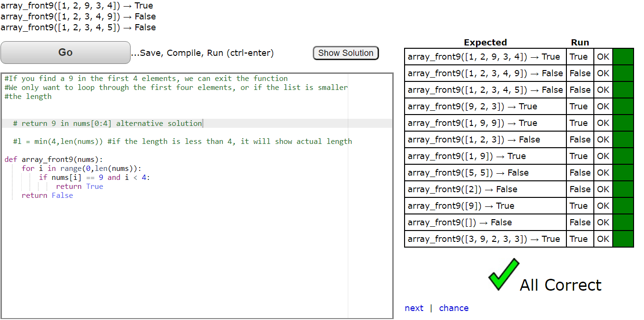
Task: Click result row 'array_front9([3, 9, 2, 3, 3]) → True'
Action: point(519,239)
